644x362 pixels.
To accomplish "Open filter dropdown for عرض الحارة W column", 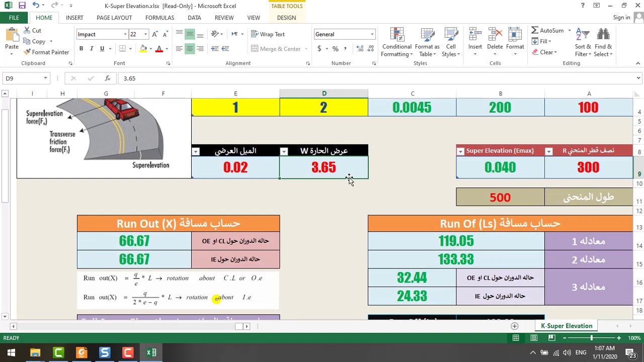I will 284,151.
